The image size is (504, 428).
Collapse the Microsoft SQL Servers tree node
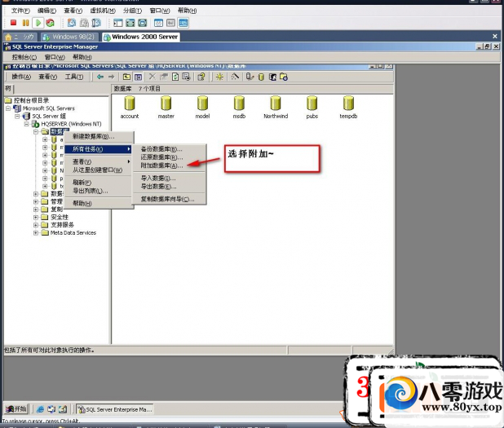(x=8, y=108)
